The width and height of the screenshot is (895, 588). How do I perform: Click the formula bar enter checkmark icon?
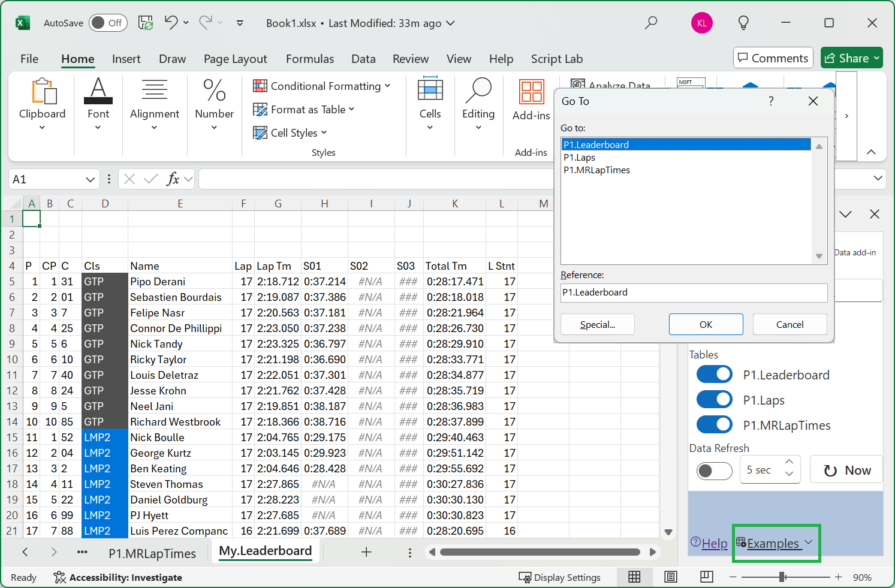pos(151,179)
